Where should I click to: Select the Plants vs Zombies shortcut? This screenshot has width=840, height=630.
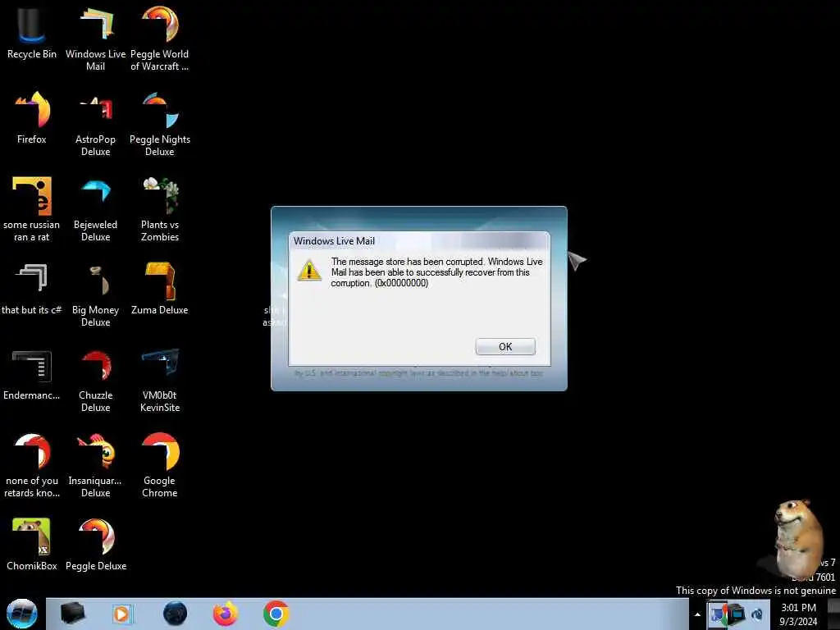tap(160, 209)
